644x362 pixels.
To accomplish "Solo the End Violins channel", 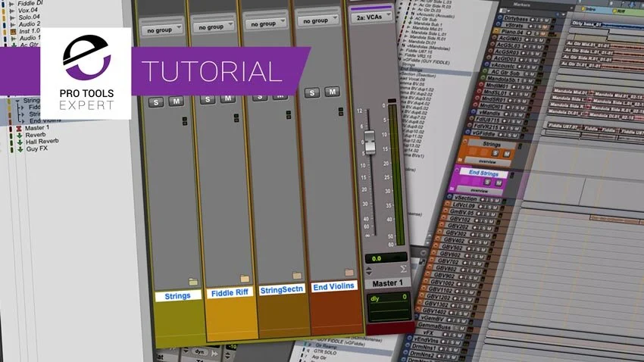I will tap(312, 92).
